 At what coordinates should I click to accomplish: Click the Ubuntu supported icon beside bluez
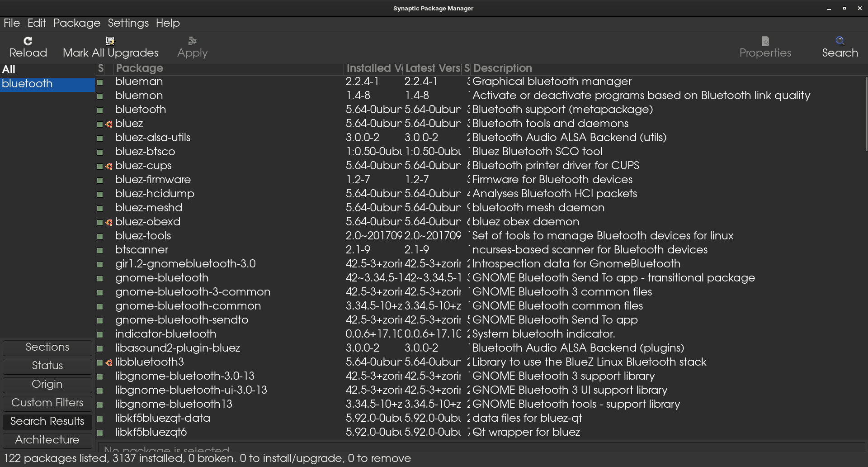109,124
